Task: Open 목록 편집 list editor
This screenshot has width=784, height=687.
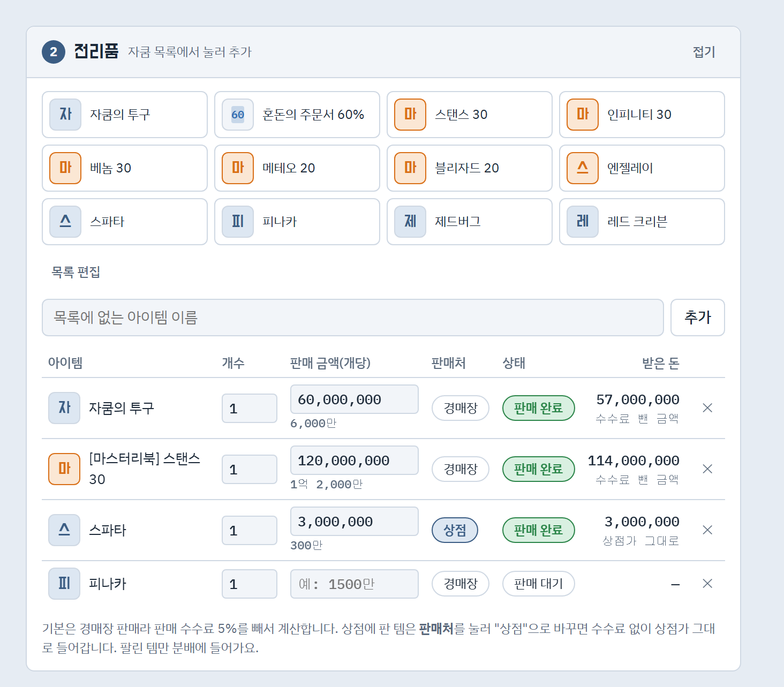Action: point(76,272)
